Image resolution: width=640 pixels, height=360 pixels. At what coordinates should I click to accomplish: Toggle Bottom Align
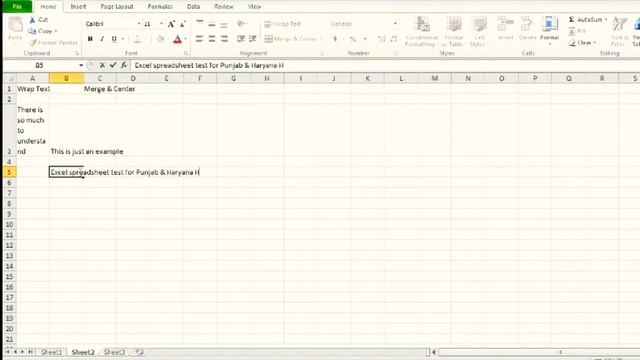pyautogui.click(x=224, y=24)
